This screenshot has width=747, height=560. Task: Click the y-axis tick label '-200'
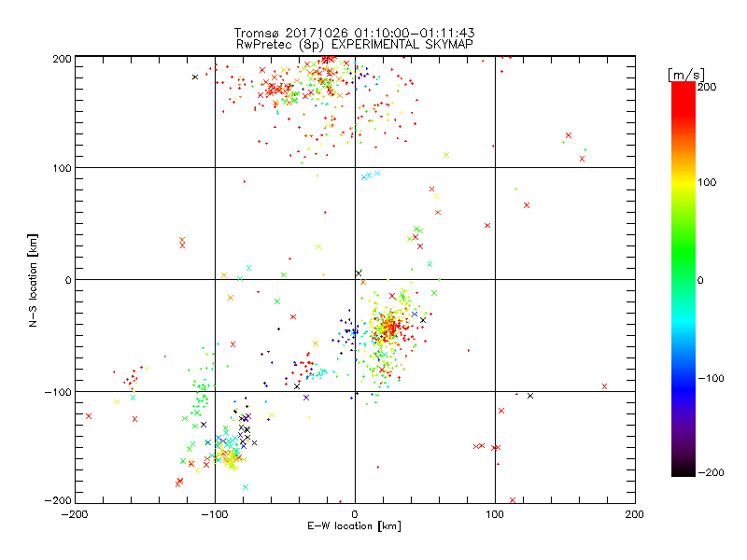[58, 501]
